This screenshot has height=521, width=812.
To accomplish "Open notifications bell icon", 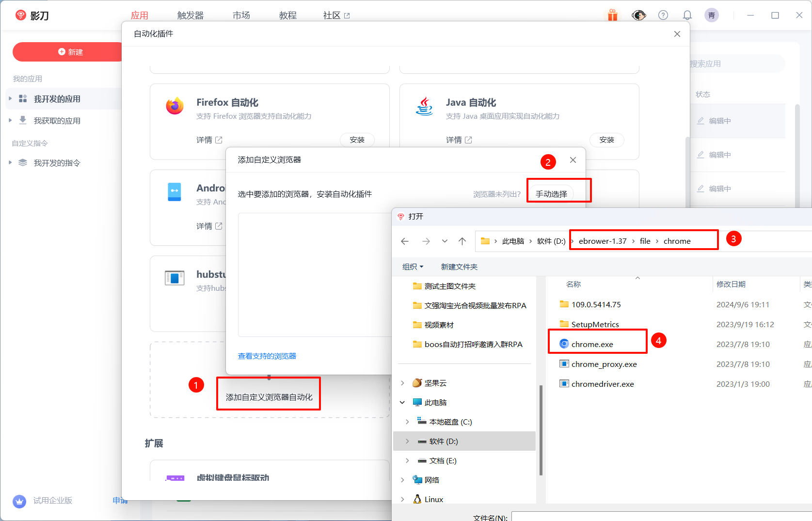I will coord(687,16).
